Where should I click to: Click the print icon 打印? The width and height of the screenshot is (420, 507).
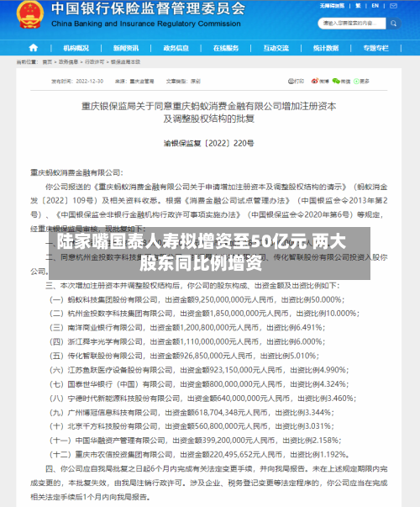[296, 82]
